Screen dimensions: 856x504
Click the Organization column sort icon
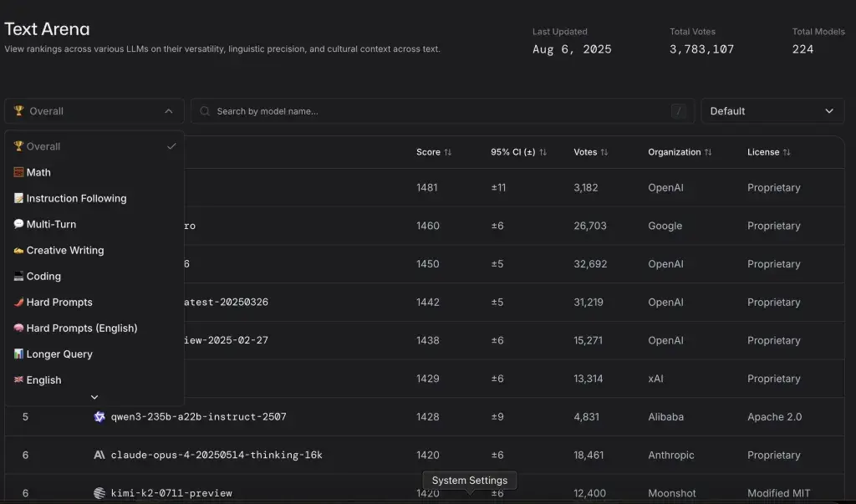click(x=708, y=152)
